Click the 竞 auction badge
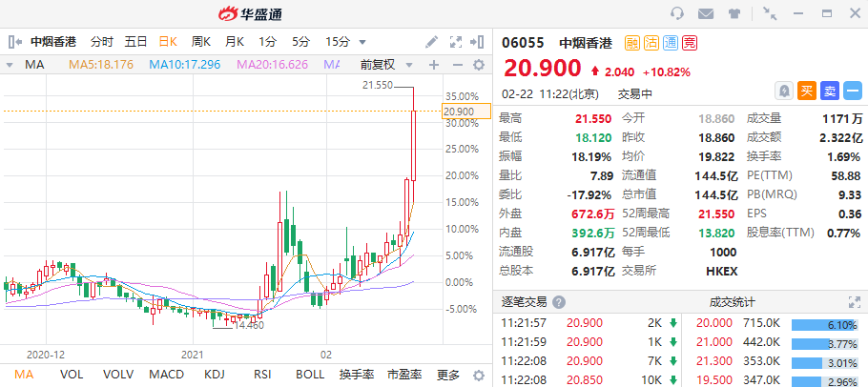The width and height of the screenshot is (868, 387). tap(690, 43)
